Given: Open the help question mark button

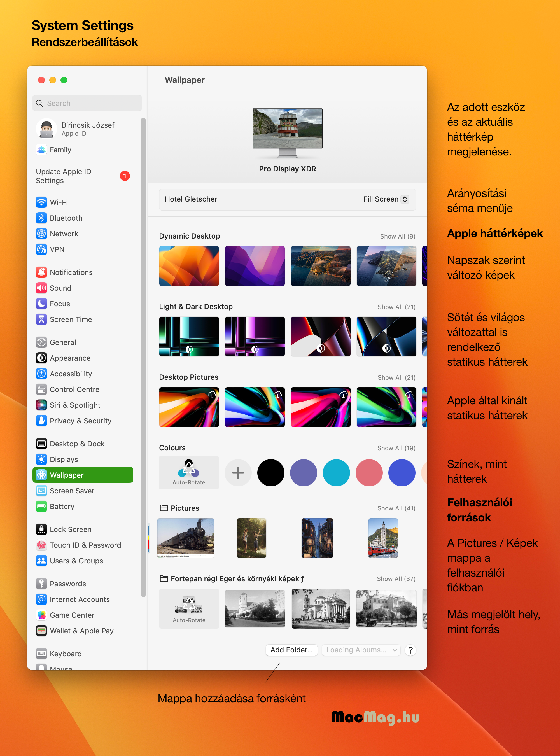Looking at the screenshot, I should pyautogui.click(x=410, y=650).
